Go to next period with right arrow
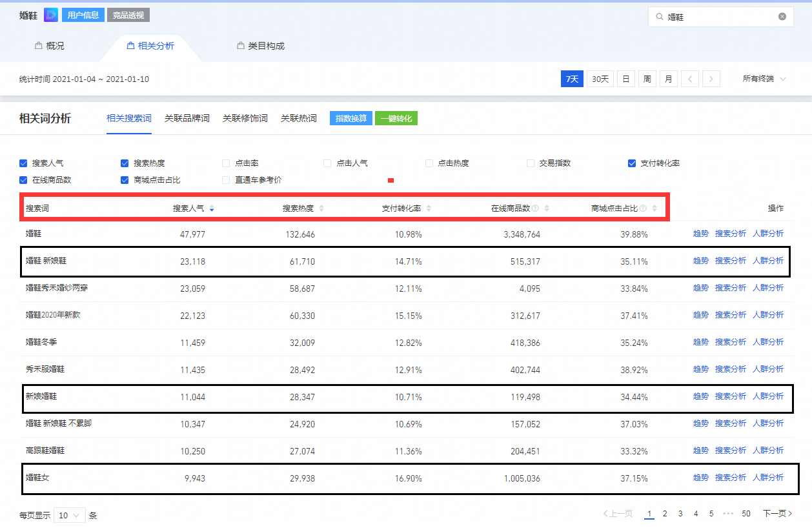Viewport: 812px width, 528px height. coord(711,79)
